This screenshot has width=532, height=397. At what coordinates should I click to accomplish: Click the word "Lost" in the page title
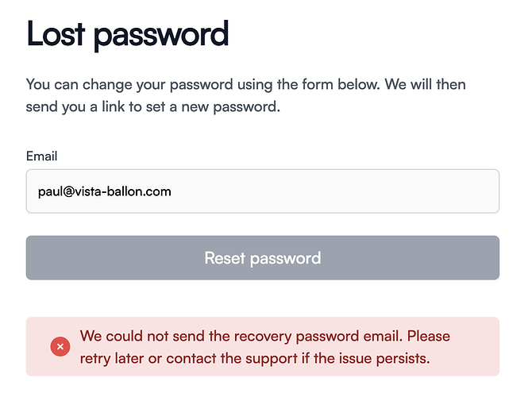click(x=56, y=33)
